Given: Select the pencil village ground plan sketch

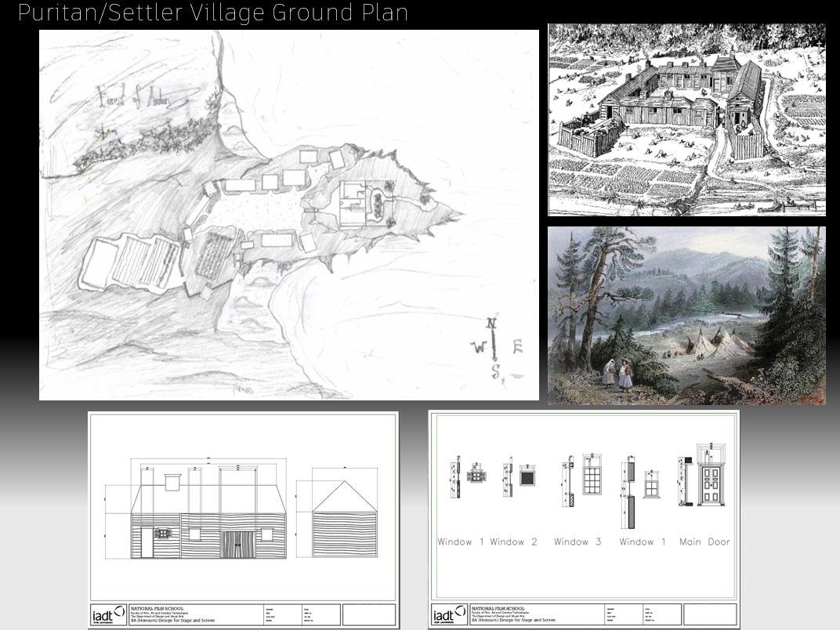Looking at the screenshot, I should pyautogui.click(x=289, y=215).
